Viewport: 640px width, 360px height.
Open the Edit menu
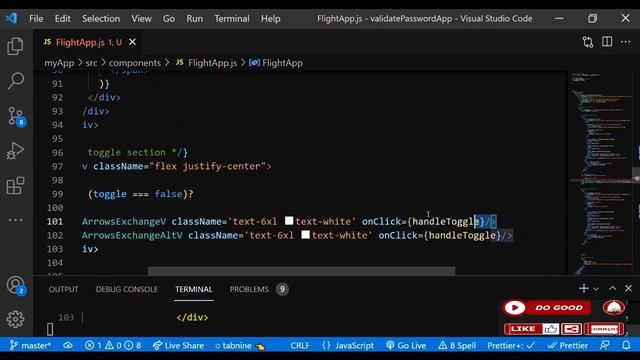[x=62, y=19]
